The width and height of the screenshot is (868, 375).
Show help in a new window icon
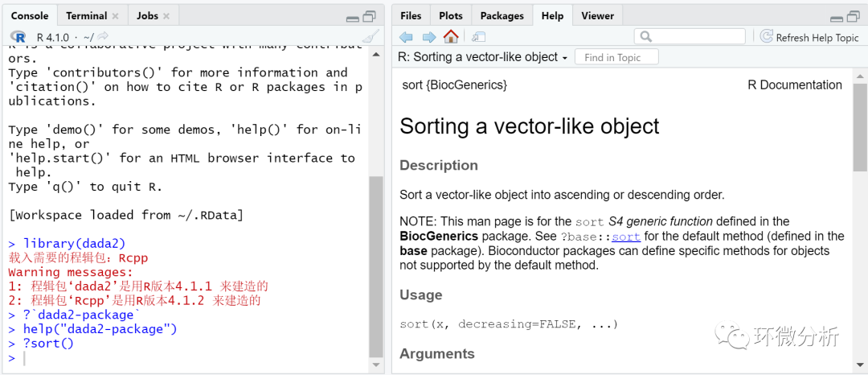coord(478,37)
